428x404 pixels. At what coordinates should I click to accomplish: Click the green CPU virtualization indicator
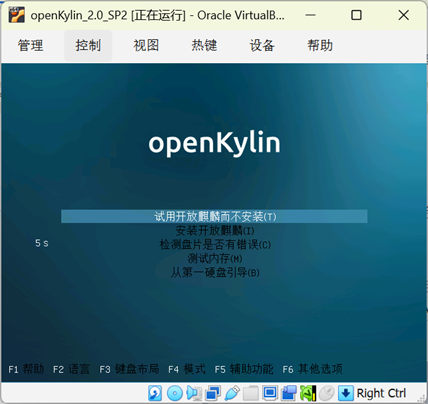308,393
